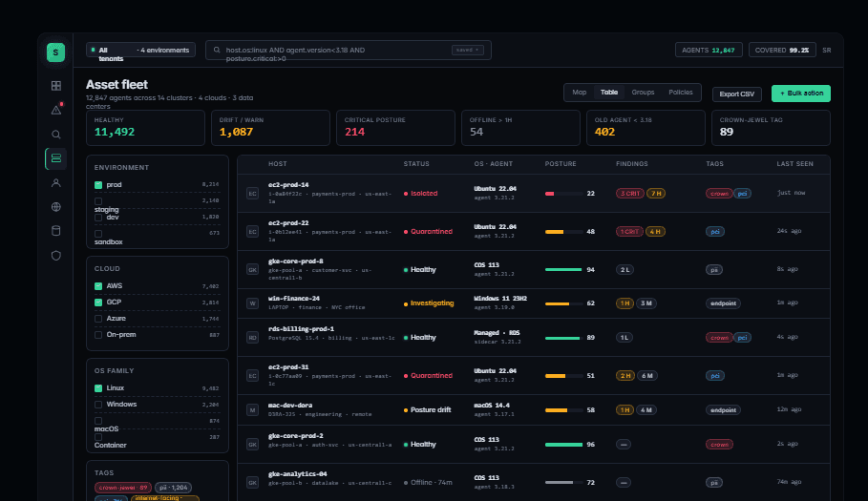Click the Export CSV button
This screenshot has height=501, width=868.
tap(737, 94)
